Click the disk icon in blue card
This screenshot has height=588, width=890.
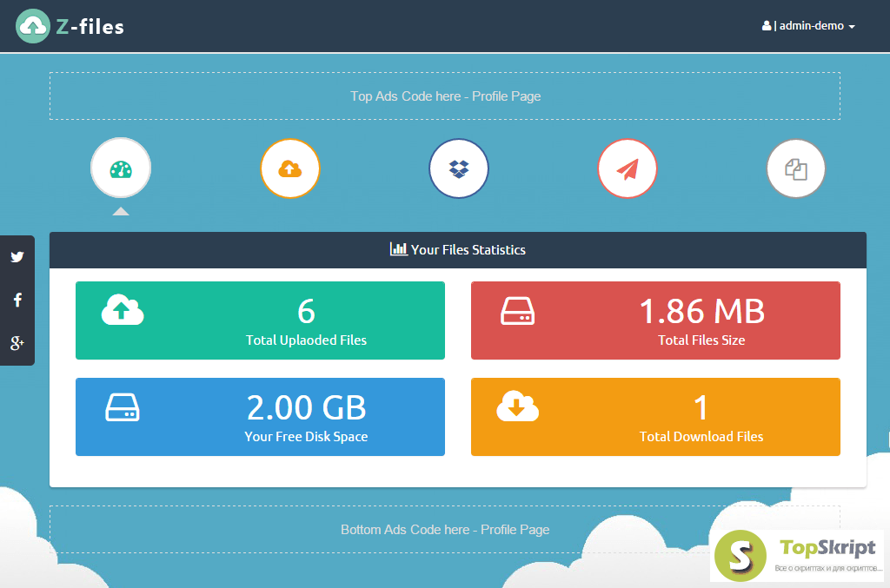point(123,407)
